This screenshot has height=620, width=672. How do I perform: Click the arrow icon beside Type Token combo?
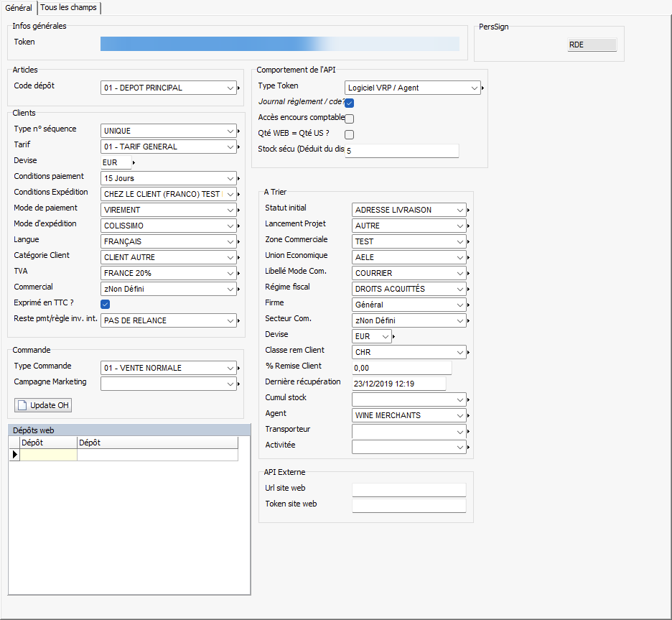[484, 88]
